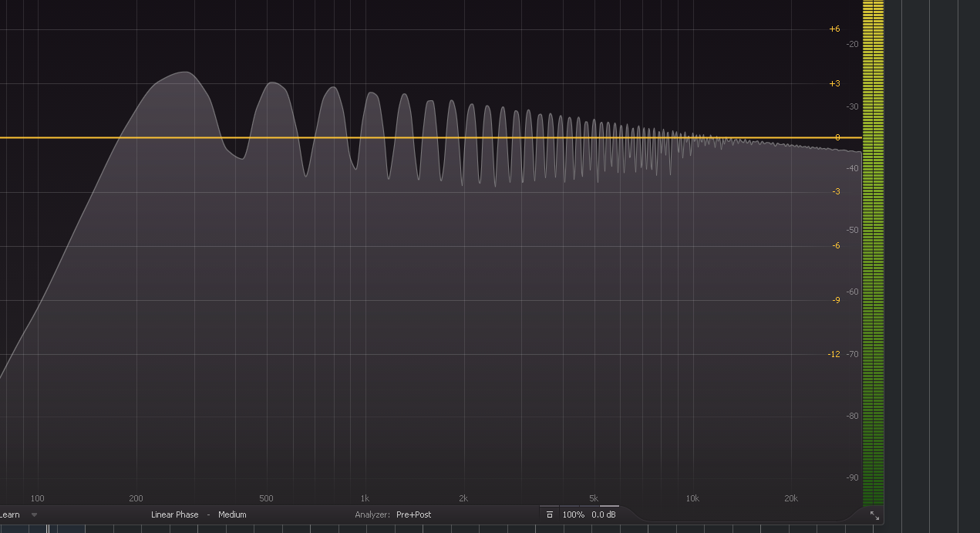Open the Analyzer Pre+Post settings
Image resolution: width=980 pixels, height=533 pixels.
pos(413,514)
